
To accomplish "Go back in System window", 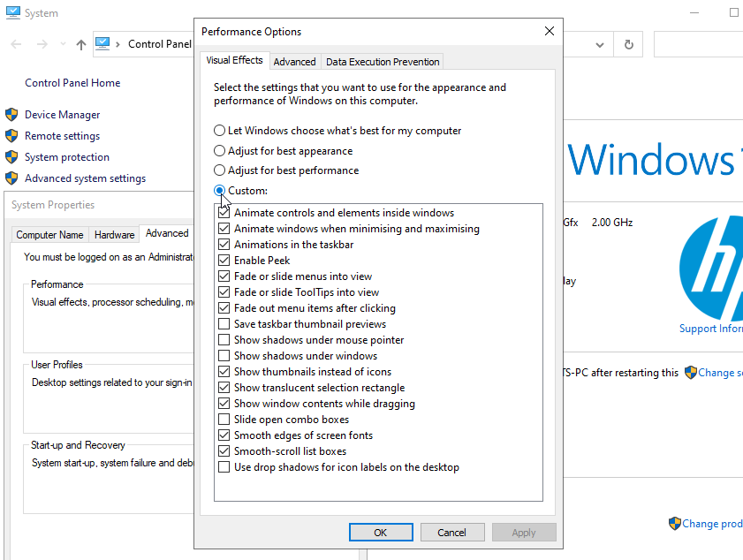I will point(16,44).
